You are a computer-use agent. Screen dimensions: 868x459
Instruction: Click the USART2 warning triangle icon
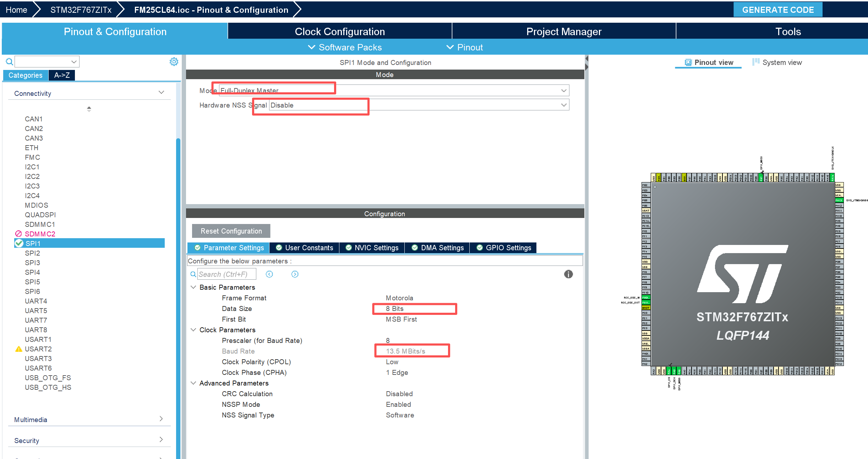point(19,349)
